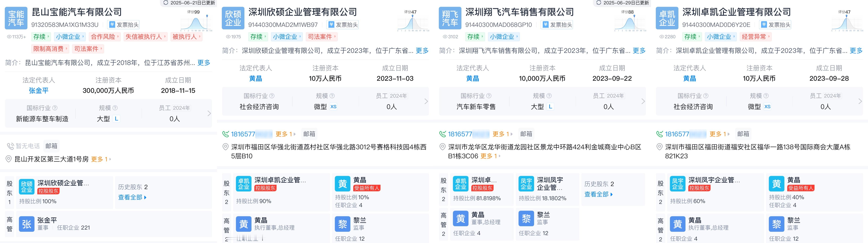
Task: Expand the 司法案件 tag on 深圳欣硕 card
Action: point(322,37)
